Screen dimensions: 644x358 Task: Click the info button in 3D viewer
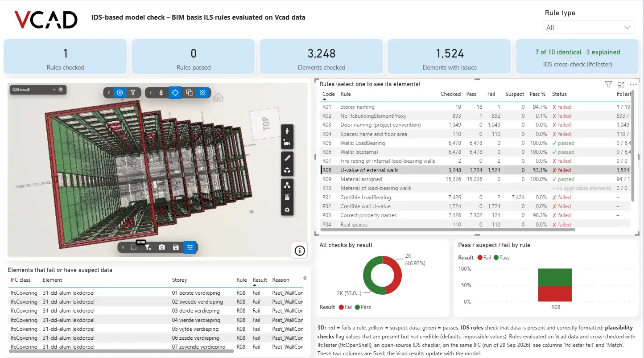click(x=300, y=251)
